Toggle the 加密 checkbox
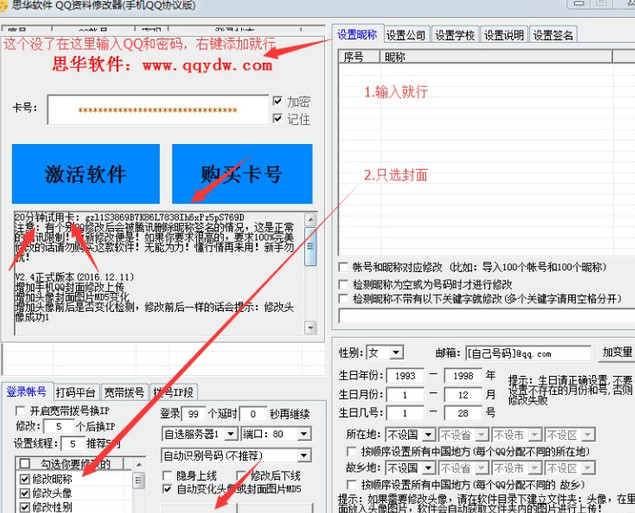 (x=277, y=101)
